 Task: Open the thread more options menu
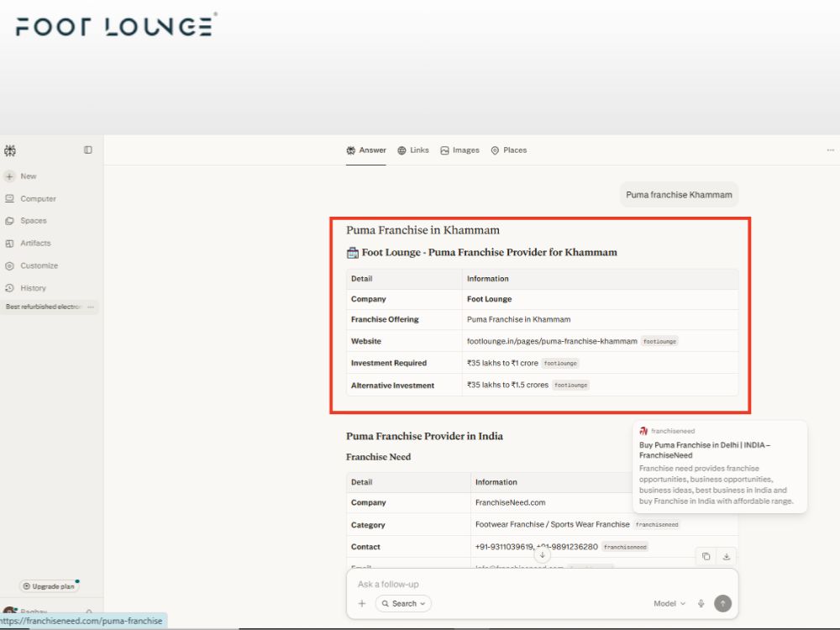[831, 150]
